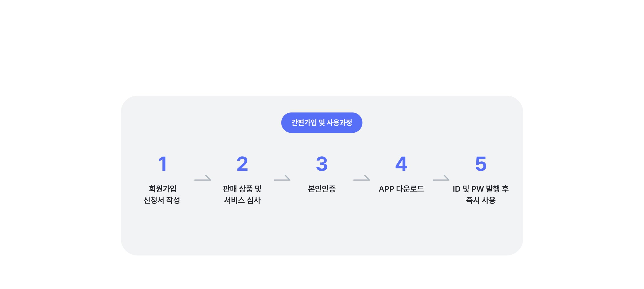The width and height of the screenshot is (644, 289).
Task: Click the APP 다운로드 step label
Action: click(x=401, y=189)
